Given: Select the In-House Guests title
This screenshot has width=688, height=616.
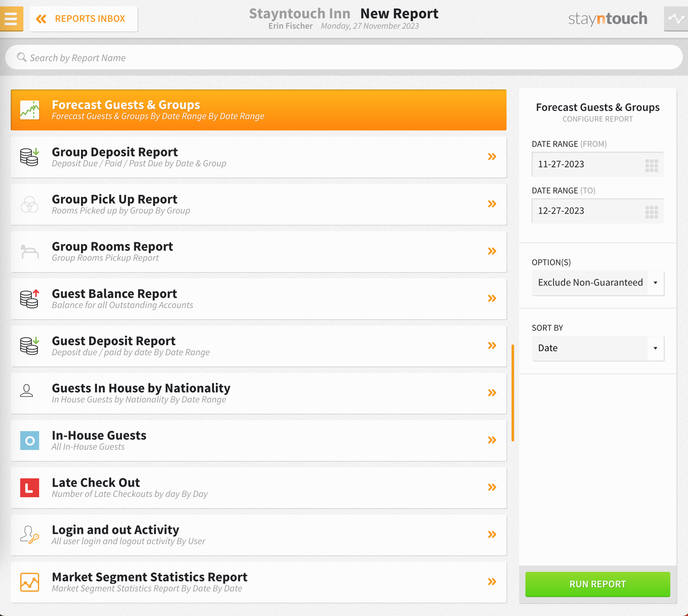Looking at the screenshot, I should coord(99,435).
